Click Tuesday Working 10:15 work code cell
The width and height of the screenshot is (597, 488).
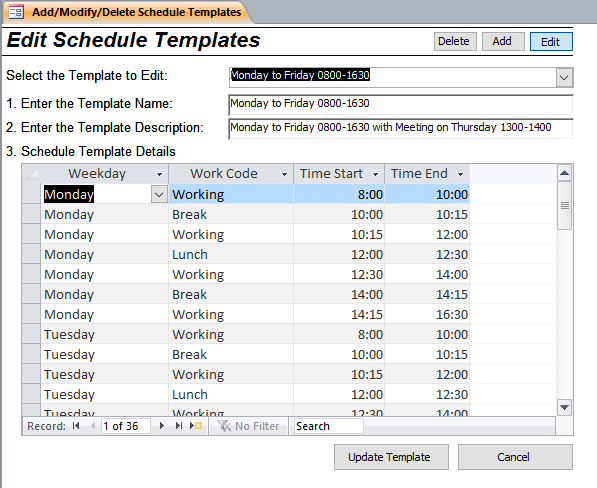point(231,375)
